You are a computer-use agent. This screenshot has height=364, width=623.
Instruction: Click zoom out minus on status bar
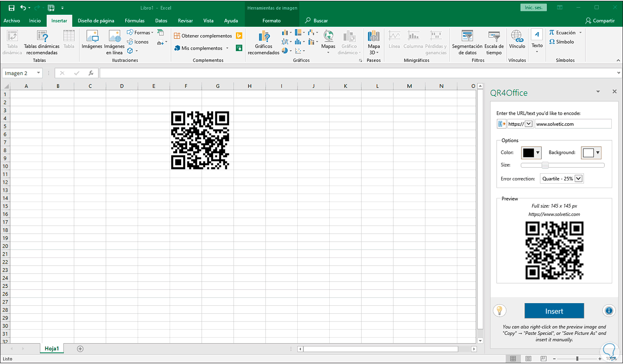point(555,359)
